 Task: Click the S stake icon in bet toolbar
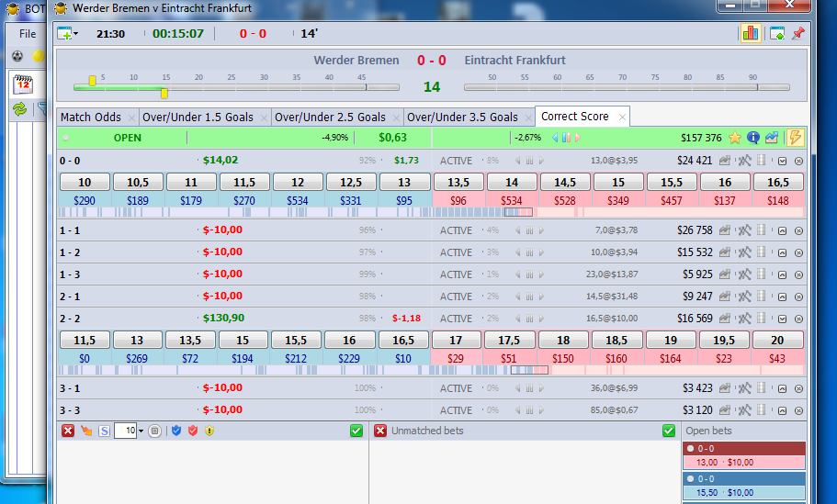tap(104, 431)
